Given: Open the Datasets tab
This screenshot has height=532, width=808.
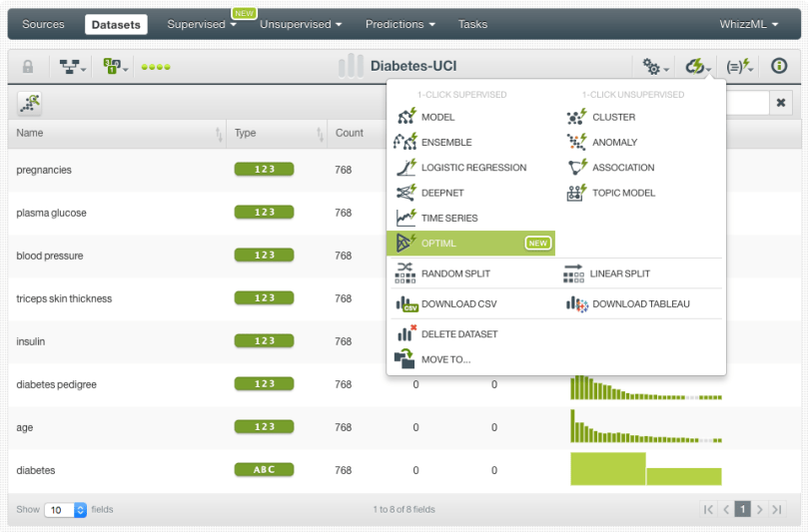Looking at the screenshot, I should 116,24.
